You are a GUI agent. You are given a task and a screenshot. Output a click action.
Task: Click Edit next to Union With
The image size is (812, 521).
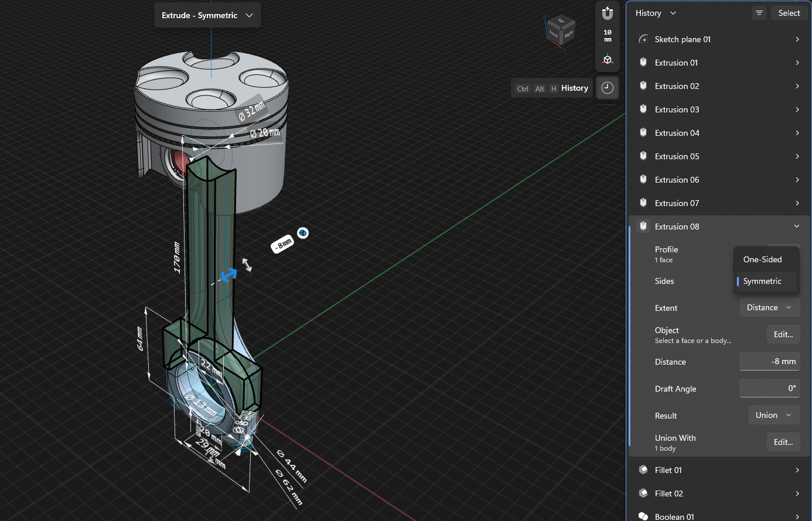783,442
